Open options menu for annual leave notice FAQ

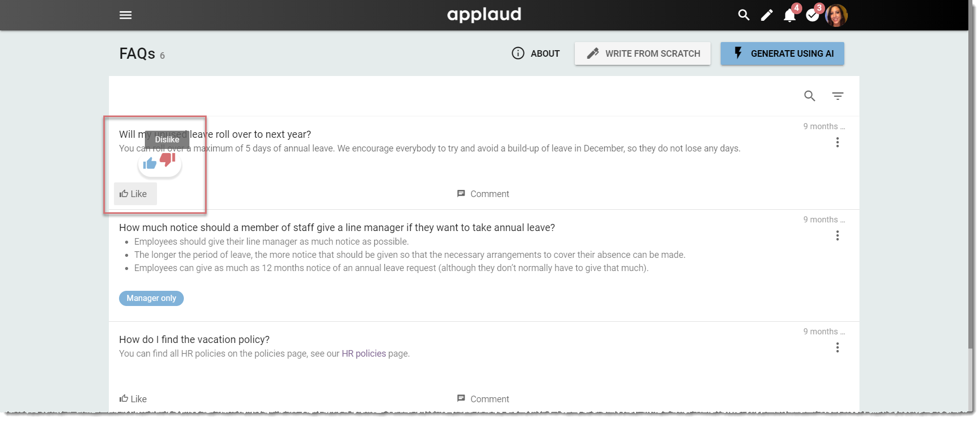[x=838, y=236]
